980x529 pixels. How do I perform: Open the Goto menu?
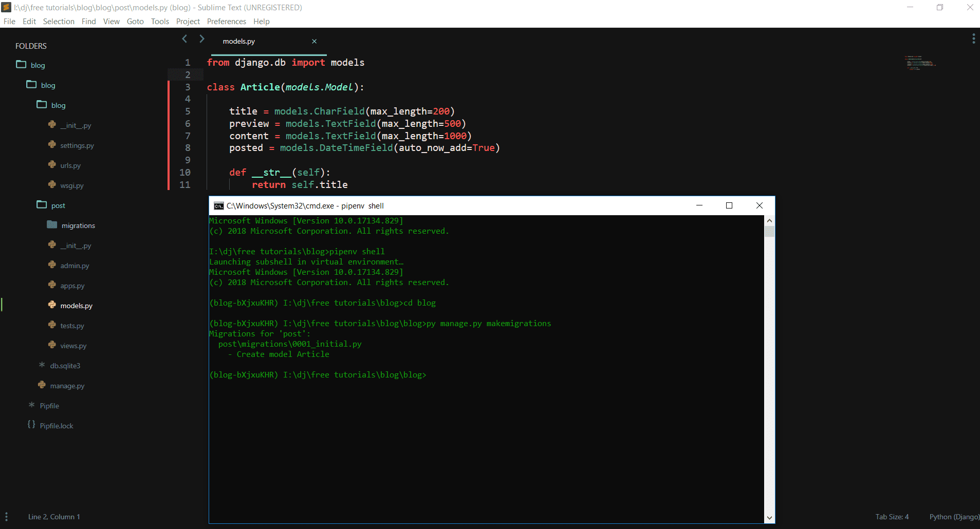[135, 21]
